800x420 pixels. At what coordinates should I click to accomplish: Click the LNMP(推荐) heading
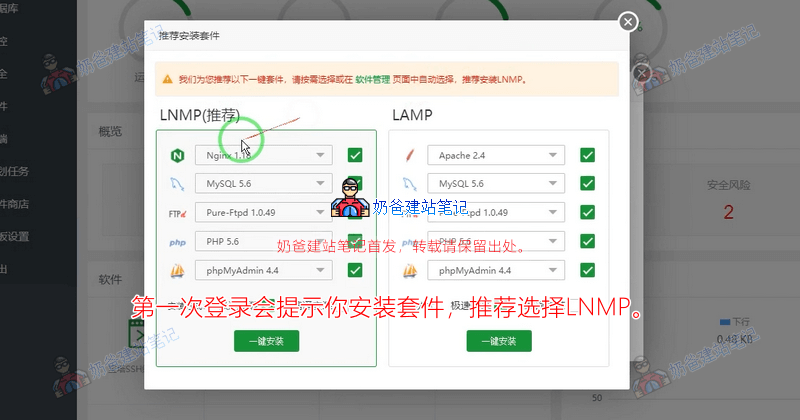[199, 115]
